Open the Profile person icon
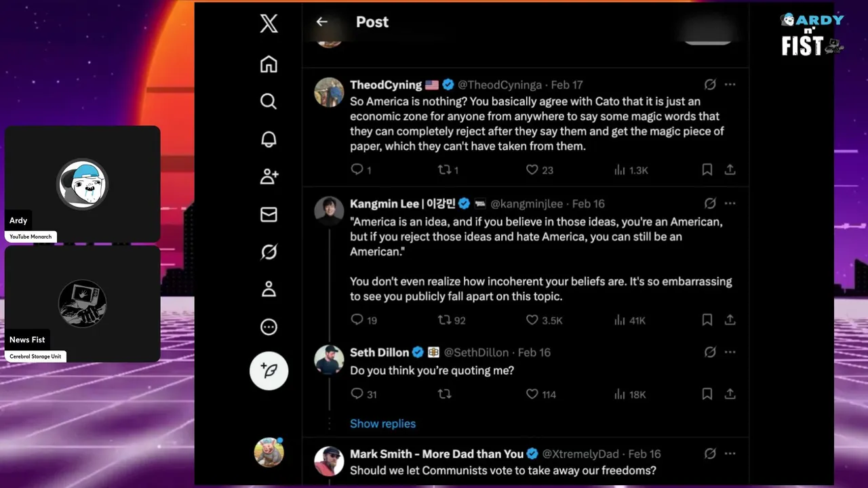 269,289
